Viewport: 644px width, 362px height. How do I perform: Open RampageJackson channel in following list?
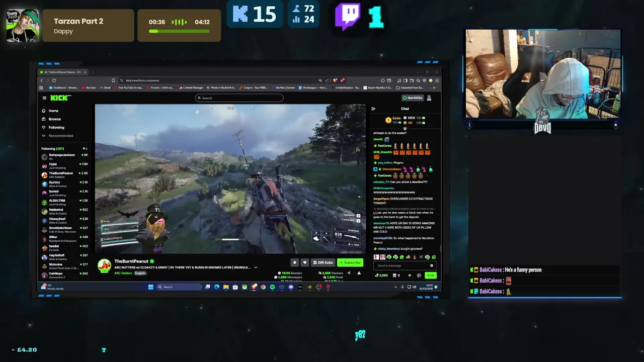tap(64, 156)
